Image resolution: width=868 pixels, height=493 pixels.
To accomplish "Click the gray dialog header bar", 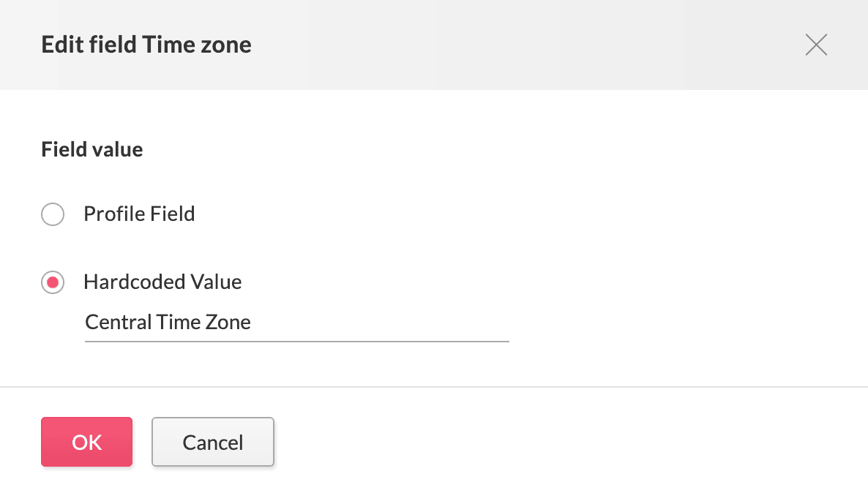I will [x=512, y=45].
